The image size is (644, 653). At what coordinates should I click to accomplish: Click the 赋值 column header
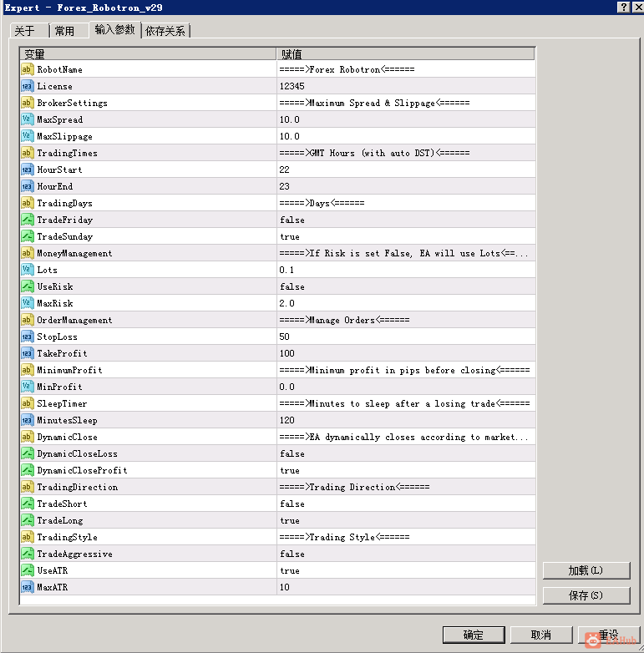point(406,53)
